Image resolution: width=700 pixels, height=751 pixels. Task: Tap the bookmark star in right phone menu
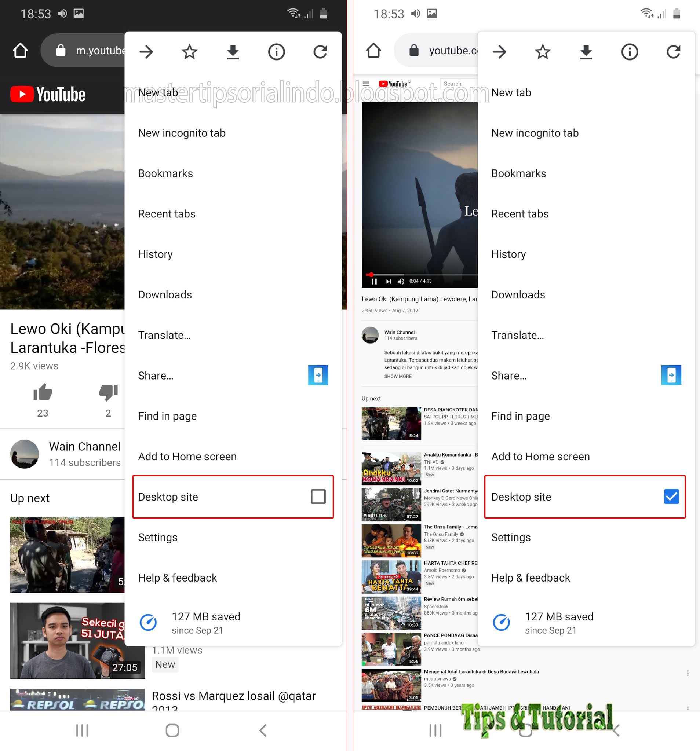pyautogui.click(x=543, y=52)
